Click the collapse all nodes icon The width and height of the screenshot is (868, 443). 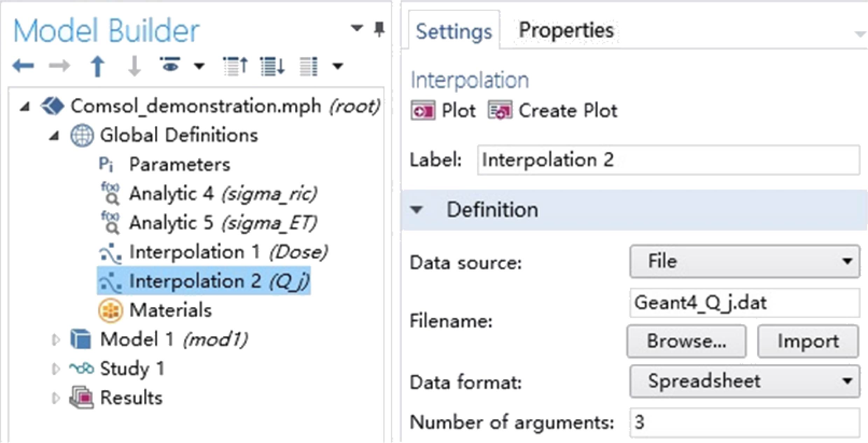[236, 66]
